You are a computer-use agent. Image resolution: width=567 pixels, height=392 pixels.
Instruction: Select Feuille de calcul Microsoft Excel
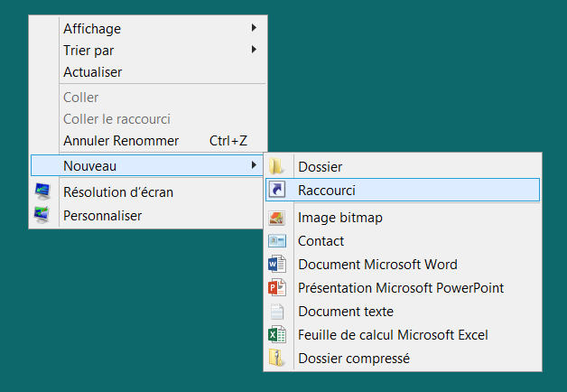393,335
